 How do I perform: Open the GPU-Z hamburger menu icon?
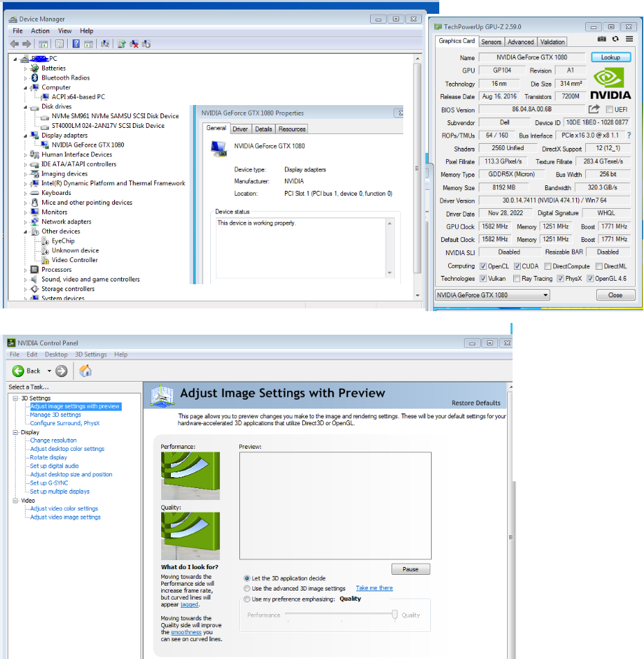tap(629, 39)
